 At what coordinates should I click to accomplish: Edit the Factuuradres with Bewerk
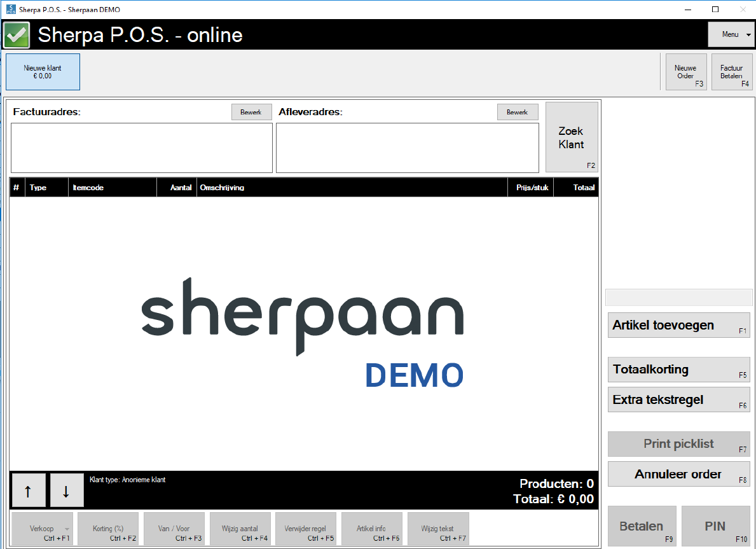(251, 112)
